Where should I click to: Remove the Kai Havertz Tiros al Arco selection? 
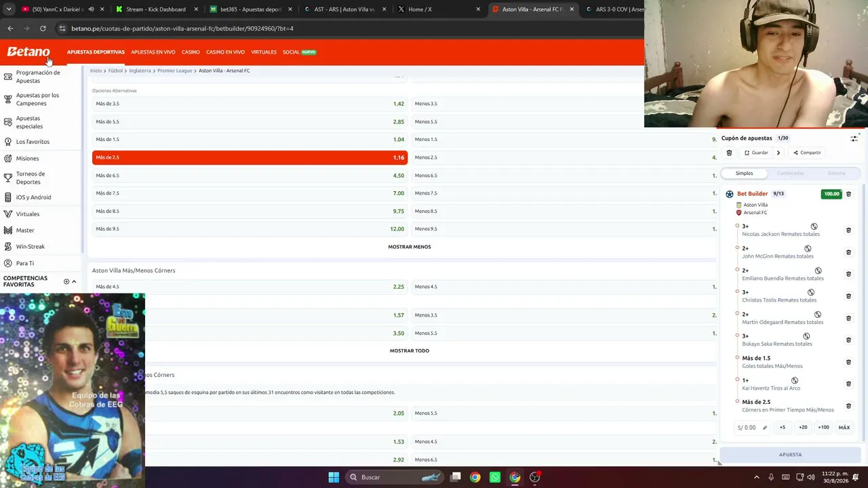pyautogui.click(x=848, y=384)
